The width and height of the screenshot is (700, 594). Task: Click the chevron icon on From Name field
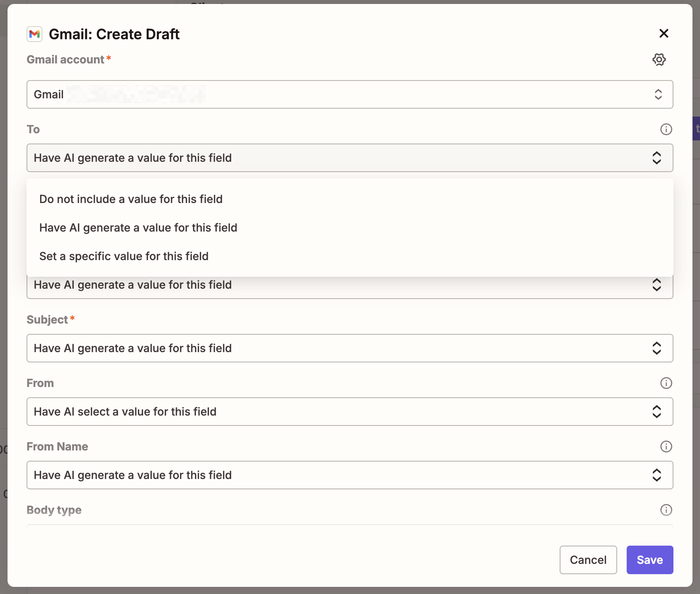657,475
